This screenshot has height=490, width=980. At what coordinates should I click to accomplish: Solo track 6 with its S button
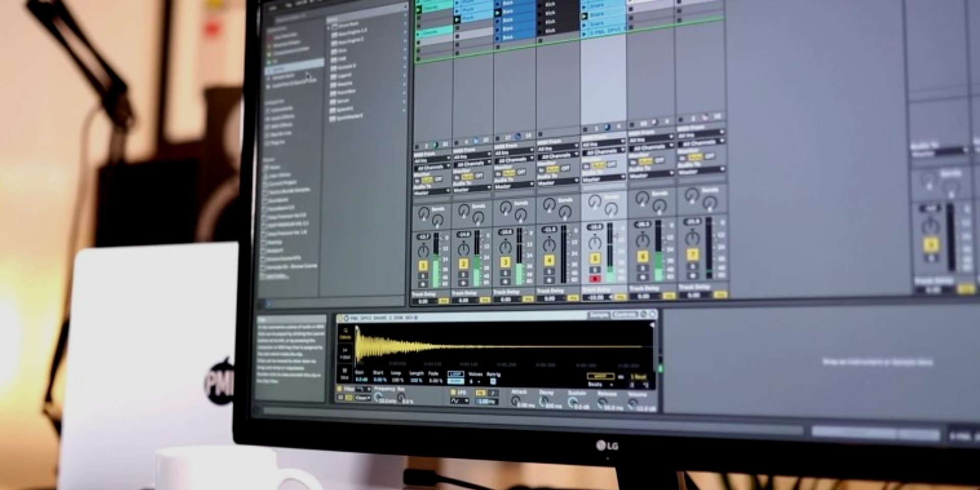click(643, 268)
